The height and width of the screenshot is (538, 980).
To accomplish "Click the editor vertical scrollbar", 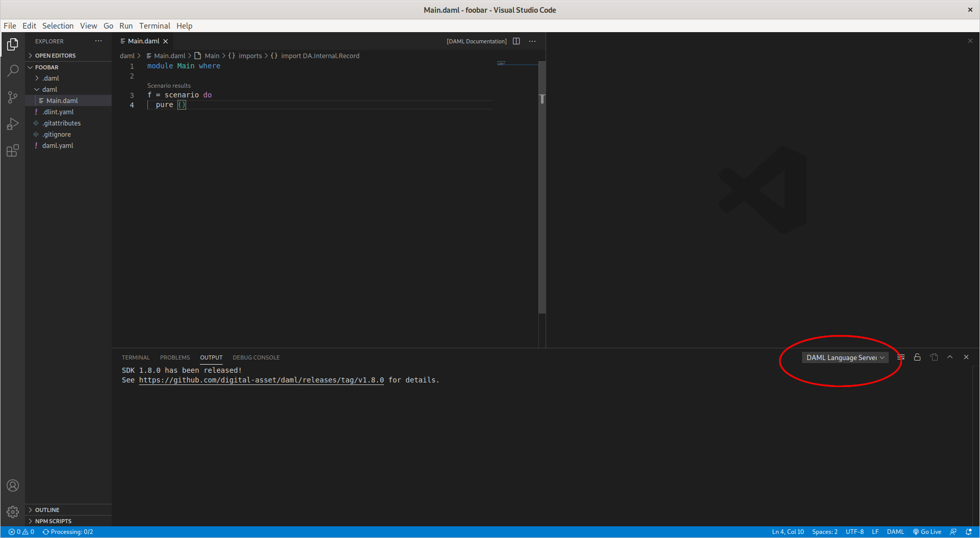I will pyautogui.click(x=542, y=187).
